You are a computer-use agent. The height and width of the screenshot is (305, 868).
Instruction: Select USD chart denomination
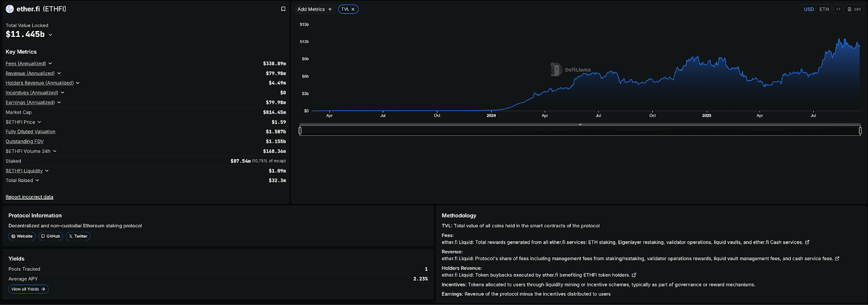click(808, 9)
